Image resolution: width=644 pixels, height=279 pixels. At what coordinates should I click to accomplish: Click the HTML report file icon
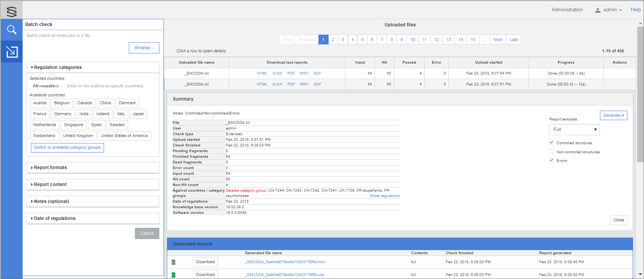click(x=174, y=262)
